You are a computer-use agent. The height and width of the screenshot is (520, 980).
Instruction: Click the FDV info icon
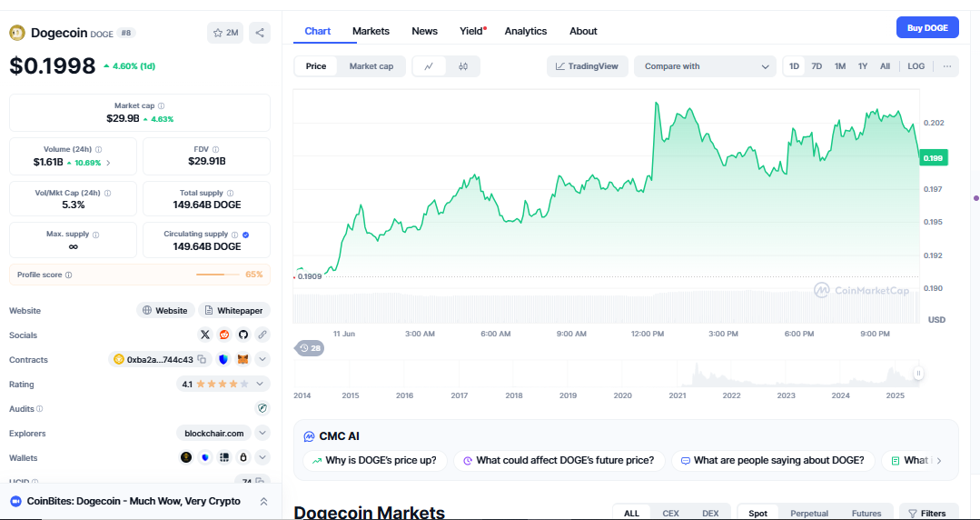coord(215,150)
